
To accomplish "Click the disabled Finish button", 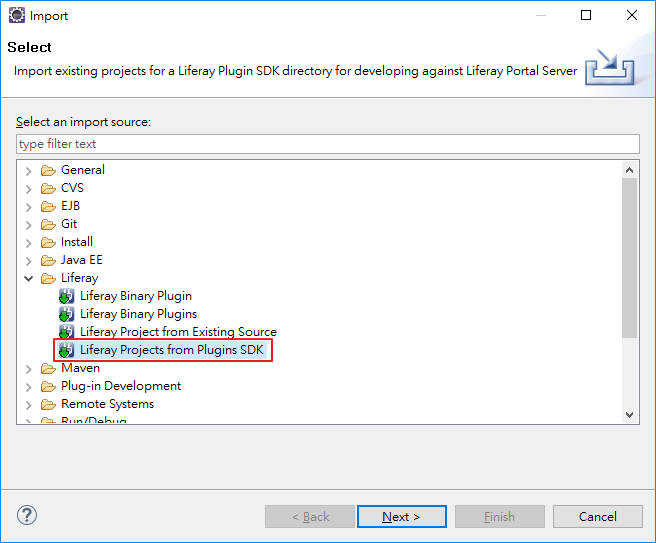I will [x=500, y=517].
